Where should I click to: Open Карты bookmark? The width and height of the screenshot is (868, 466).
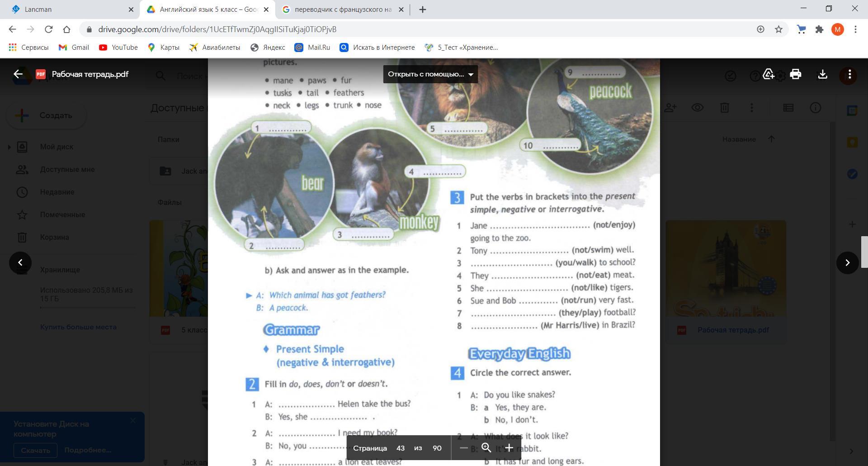(164, 48)
